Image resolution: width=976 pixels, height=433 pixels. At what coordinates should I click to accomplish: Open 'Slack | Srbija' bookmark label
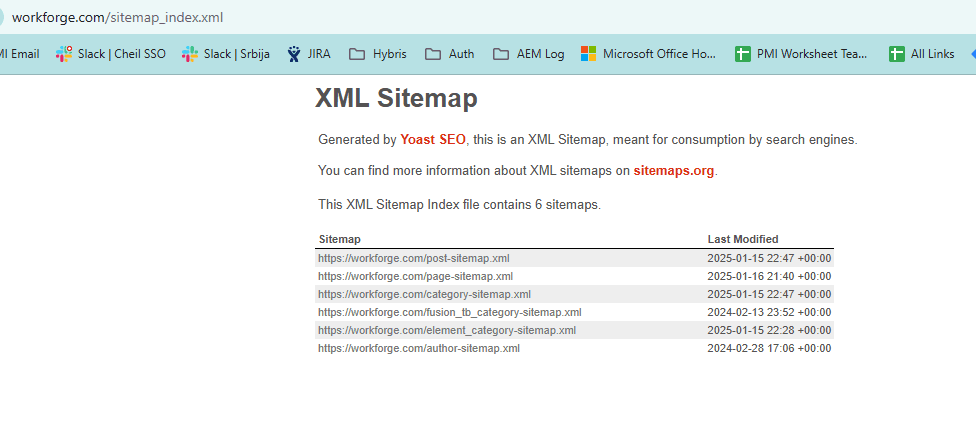[x=237, y=54]
